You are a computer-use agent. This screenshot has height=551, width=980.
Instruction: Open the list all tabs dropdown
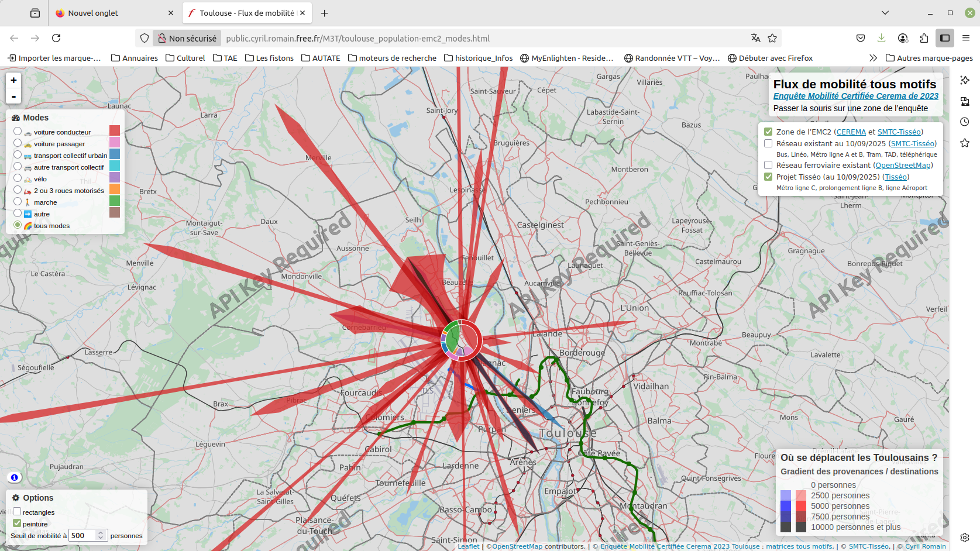pyautogui.click(x=885, y=13)
